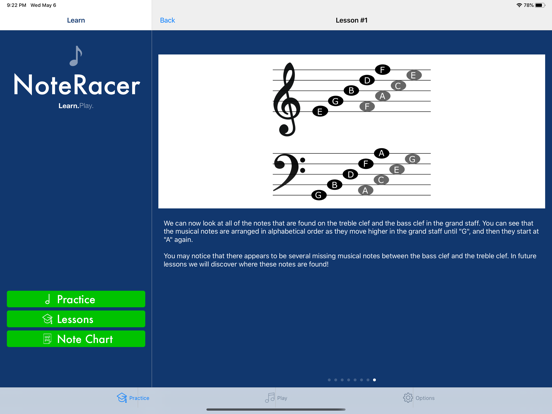The width and height of the screenshot is (552, 414).
Task: Click the gray A note on treble staff
Action: coord(383,96)
